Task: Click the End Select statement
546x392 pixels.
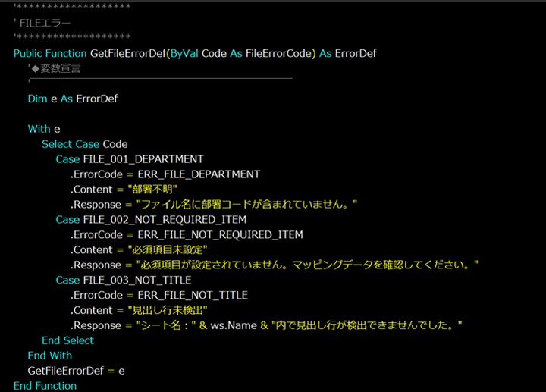Action: coord(67,340)
